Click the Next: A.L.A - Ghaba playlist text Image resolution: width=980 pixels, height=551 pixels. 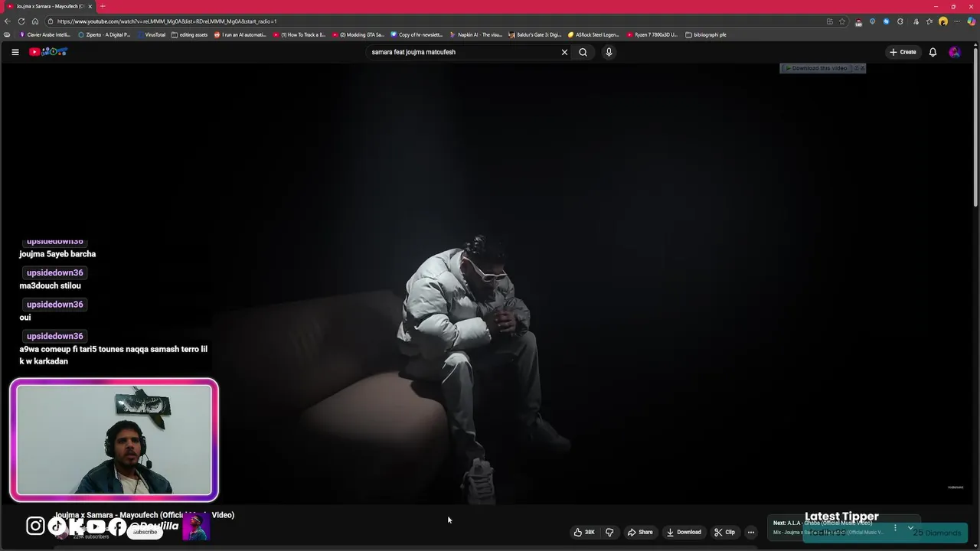[x=822, y=523]
